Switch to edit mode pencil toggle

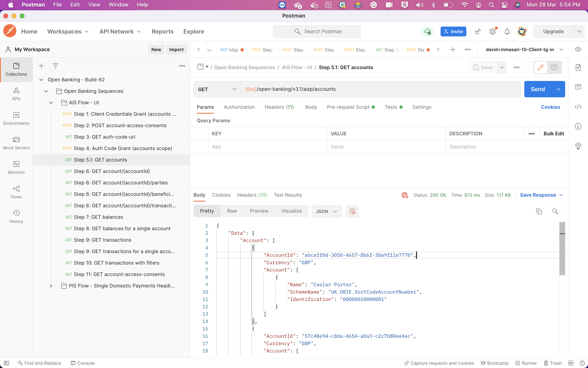tap(540, 67)
